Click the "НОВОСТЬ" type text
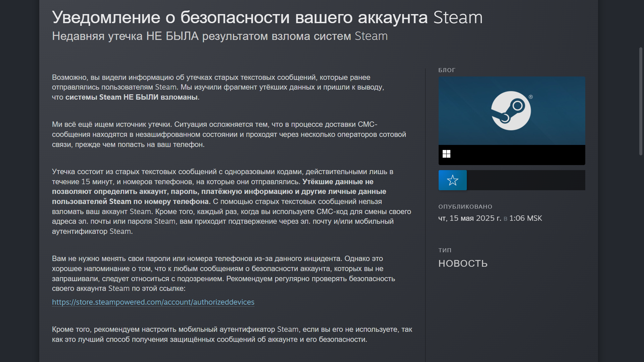 (463, 263)
